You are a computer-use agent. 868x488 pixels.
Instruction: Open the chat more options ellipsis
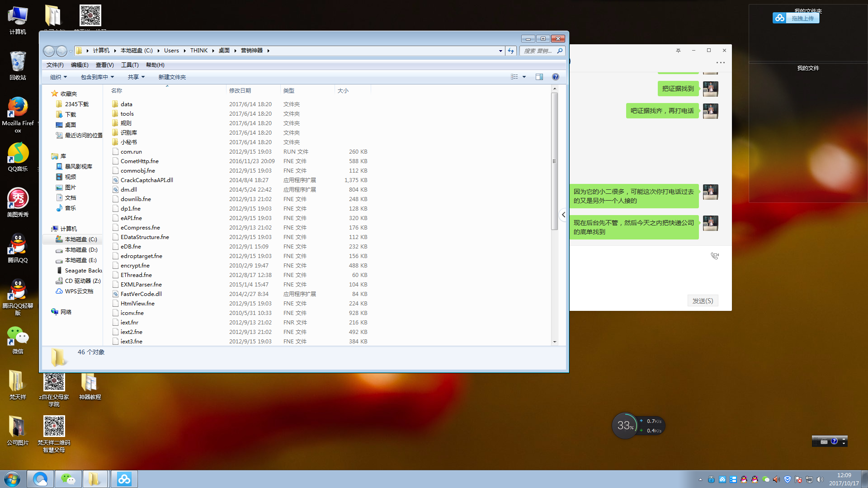coord(721,62)
